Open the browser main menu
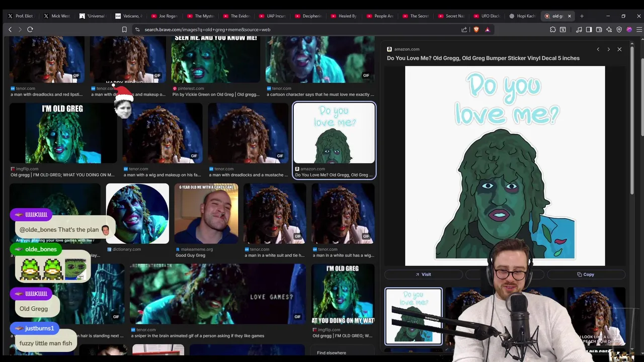Image resolution: width=644 pixels, height=362 pixels. tap(639, 30)
